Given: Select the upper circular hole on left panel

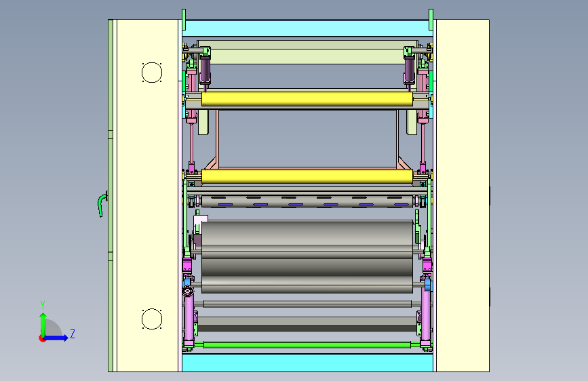Looking at the screenshot, I should (152, 73).
